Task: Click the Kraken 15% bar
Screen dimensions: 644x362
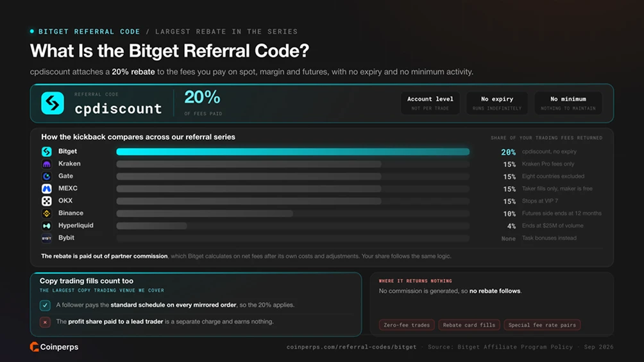Action: (x=249, y=164)
